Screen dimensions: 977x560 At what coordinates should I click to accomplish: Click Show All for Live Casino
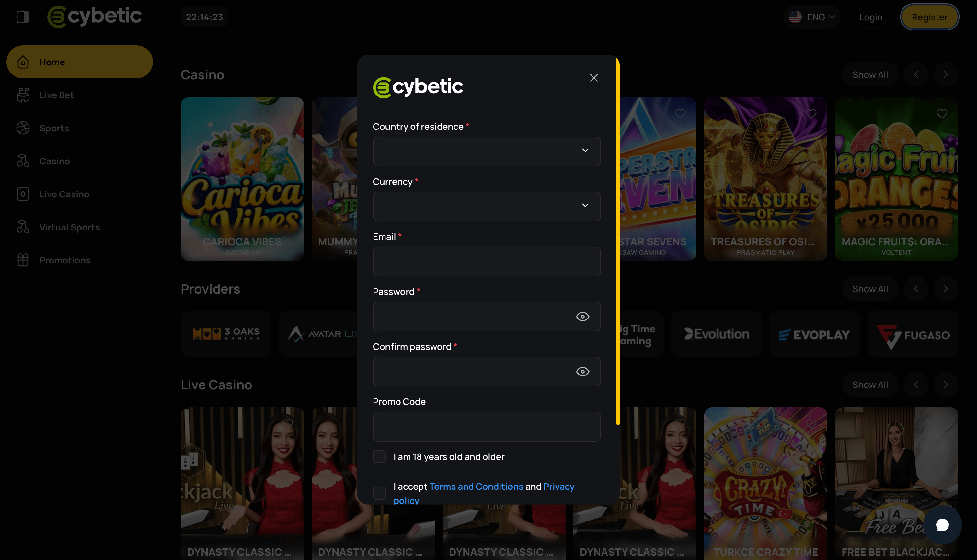coord(870,385)
